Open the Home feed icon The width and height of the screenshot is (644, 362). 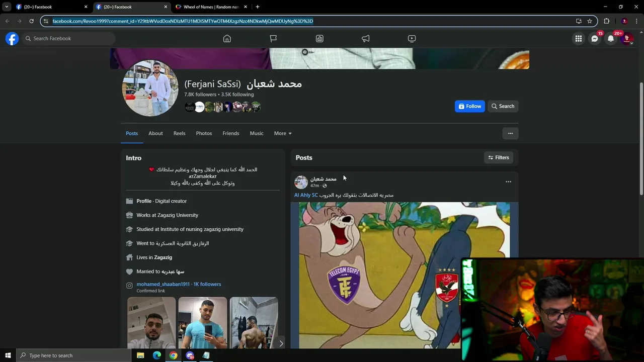click(227, 39)
